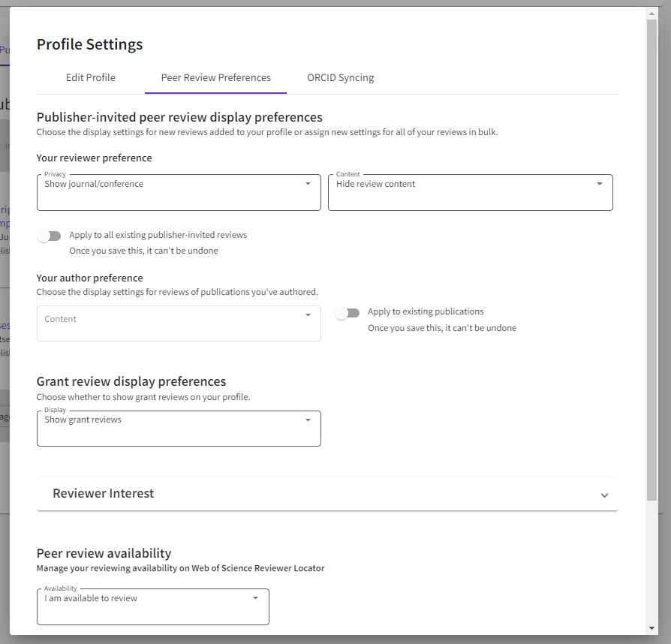Click the Privacy dropdown arrow icon

point(308,184)
